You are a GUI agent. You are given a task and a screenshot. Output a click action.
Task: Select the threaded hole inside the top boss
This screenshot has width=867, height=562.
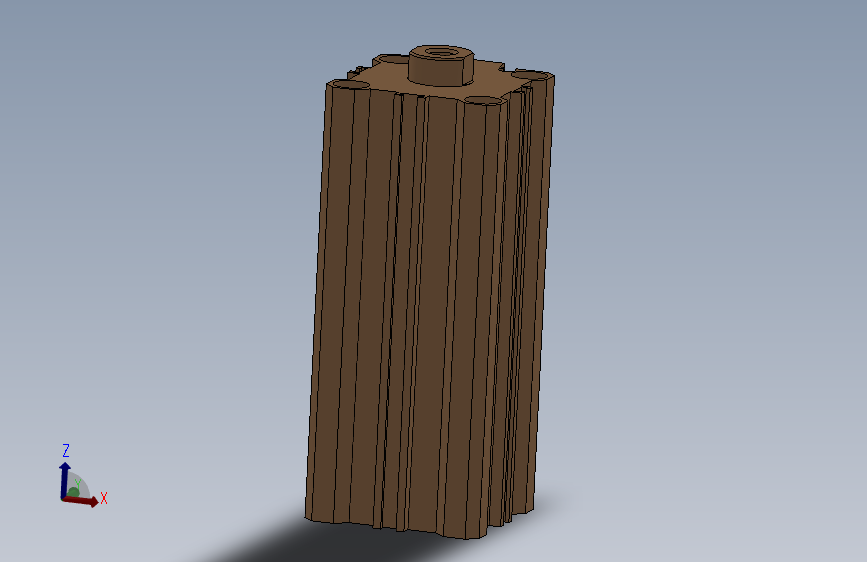coord(441,53)
